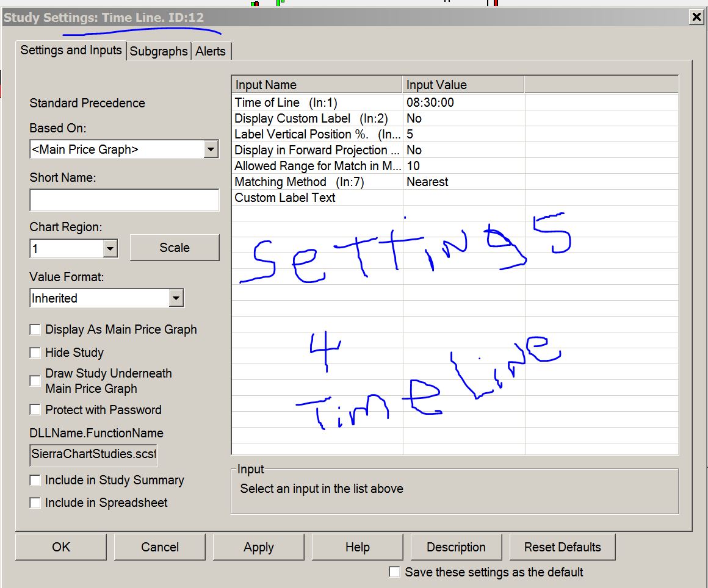Click the OK button
Screen dimensions: 708x588
(x=61, y=547)
